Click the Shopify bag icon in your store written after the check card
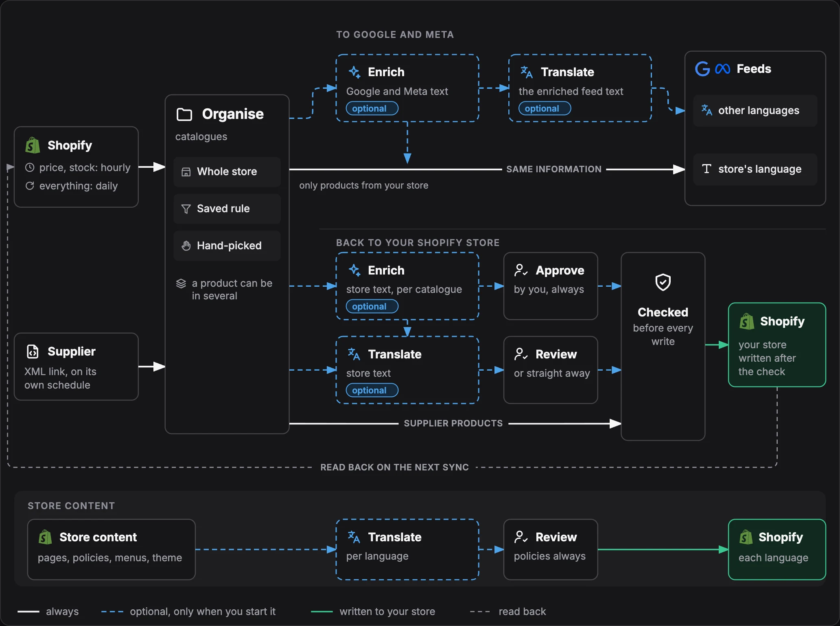 tap(747, 321)
